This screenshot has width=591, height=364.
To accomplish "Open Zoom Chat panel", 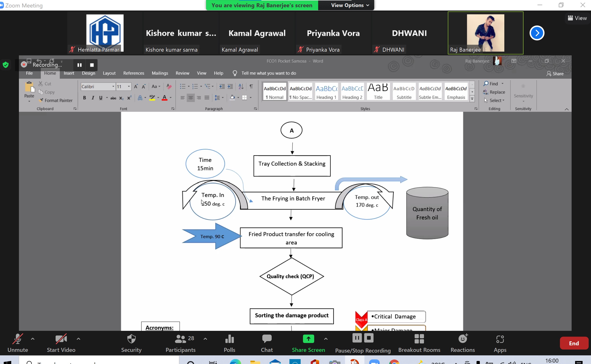I will (267, 343).
